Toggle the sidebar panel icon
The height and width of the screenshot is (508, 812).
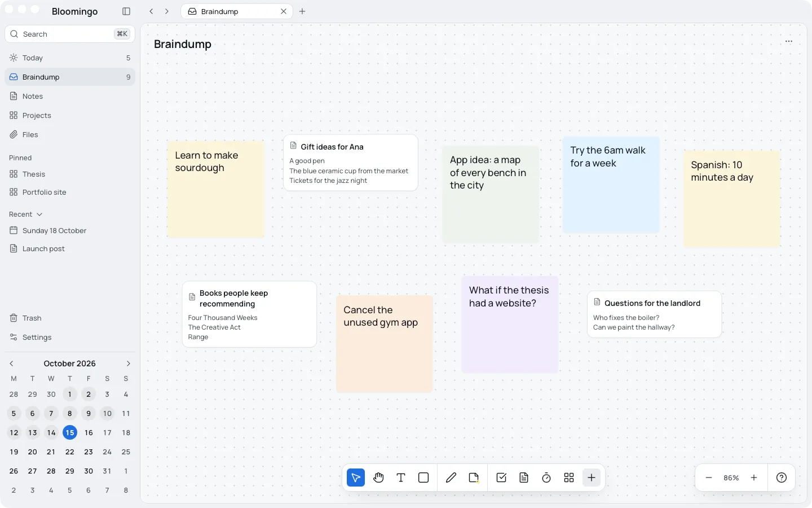[126, 11]
